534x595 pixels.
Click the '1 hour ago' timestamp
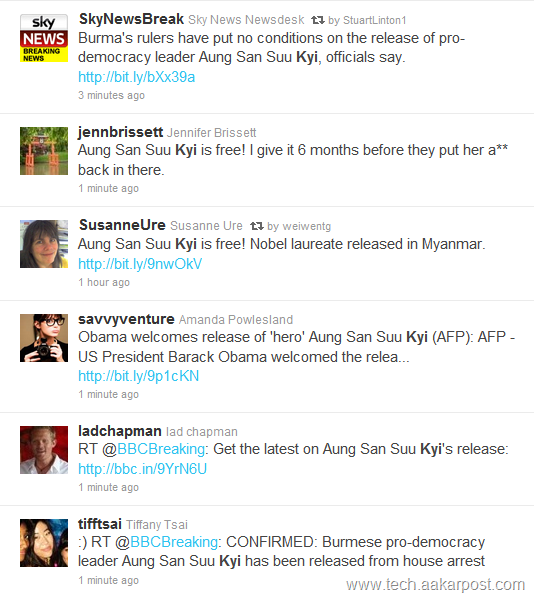(x=104, y=282)
